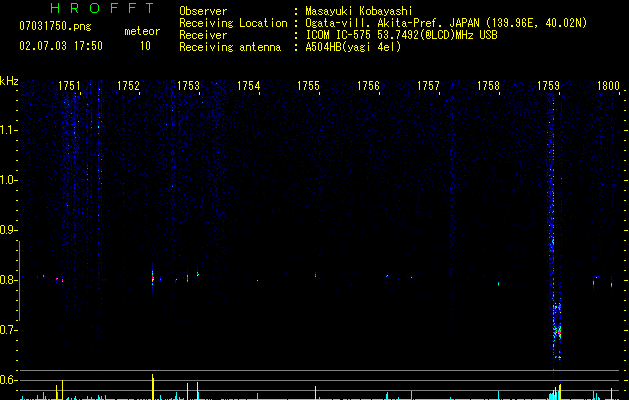629x400 pixels.
Task: Click the 0.9 kHz axis label
Action: point(8,230)
